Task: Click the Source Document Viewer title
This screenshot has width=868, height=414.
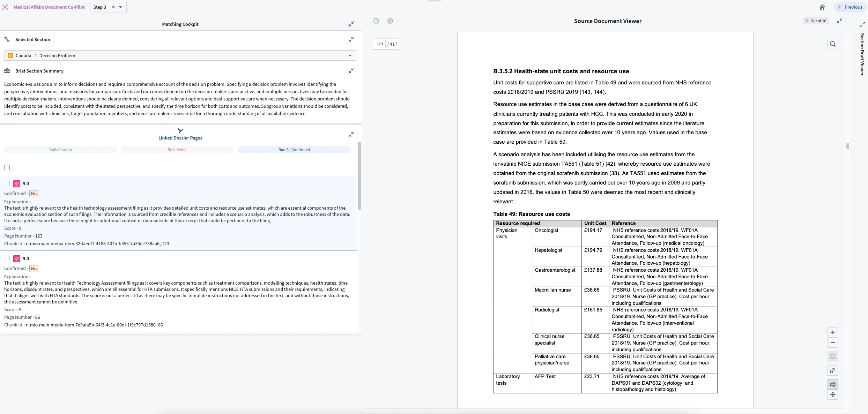Action: coord(608,21)
